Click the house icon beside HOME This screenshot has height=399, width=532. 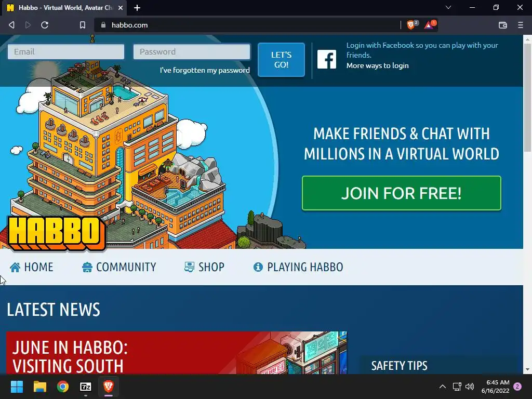coord(15,268)
